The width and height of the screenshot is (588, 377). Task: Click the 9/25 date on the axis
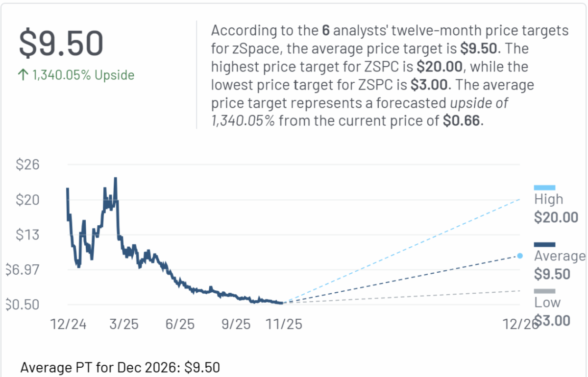click(236, 324)
